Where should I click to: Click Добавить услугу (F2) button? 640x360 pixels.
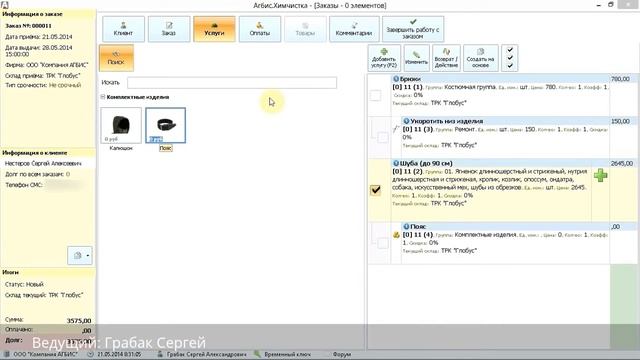[x=384, y=58]
